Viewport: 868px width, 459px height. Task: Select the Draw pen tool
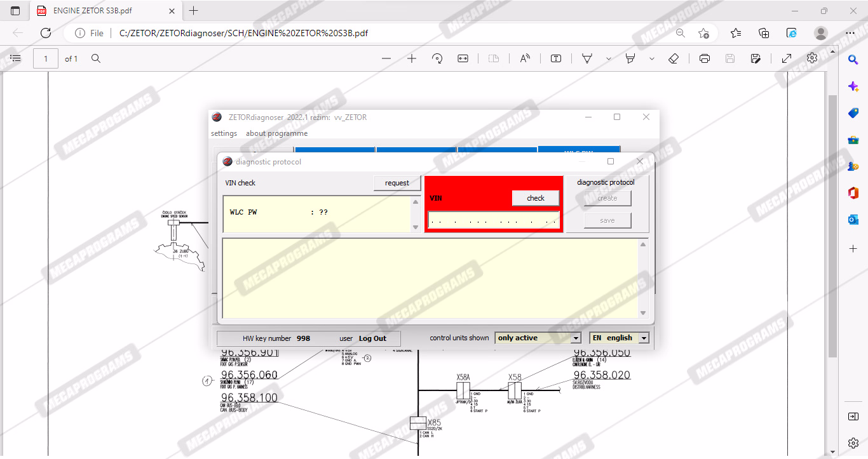point(587,58)
